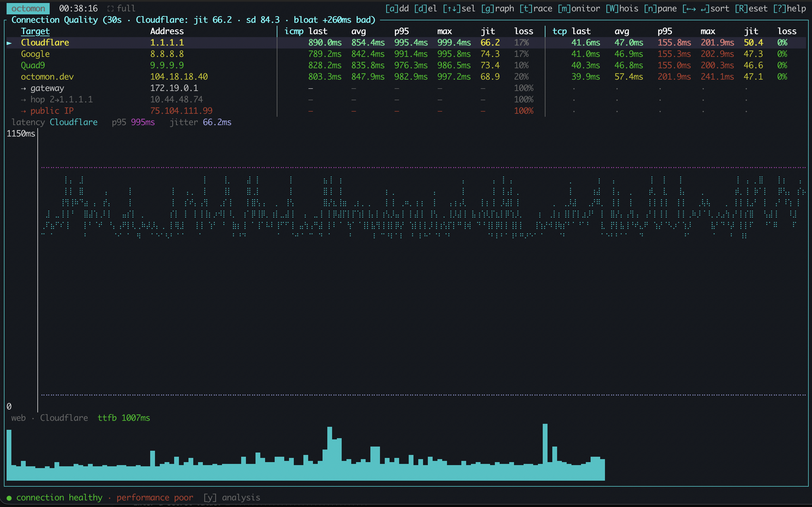Click address 104.18.18.40

(179, 77)
